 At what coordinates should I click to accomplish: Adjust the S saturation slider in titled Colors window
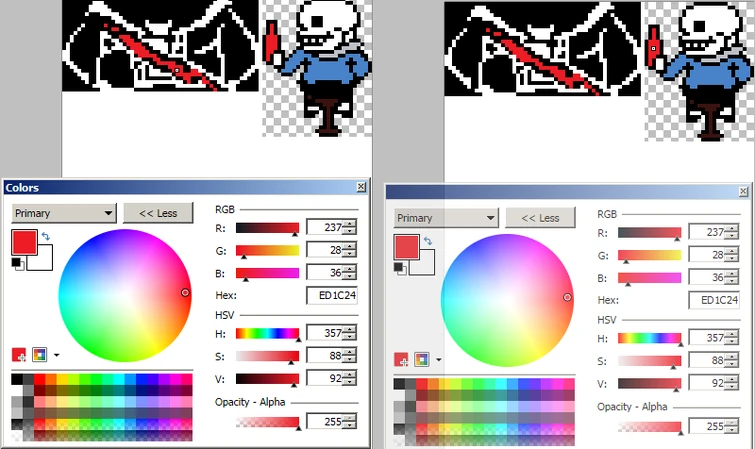(x=267, y=357)
